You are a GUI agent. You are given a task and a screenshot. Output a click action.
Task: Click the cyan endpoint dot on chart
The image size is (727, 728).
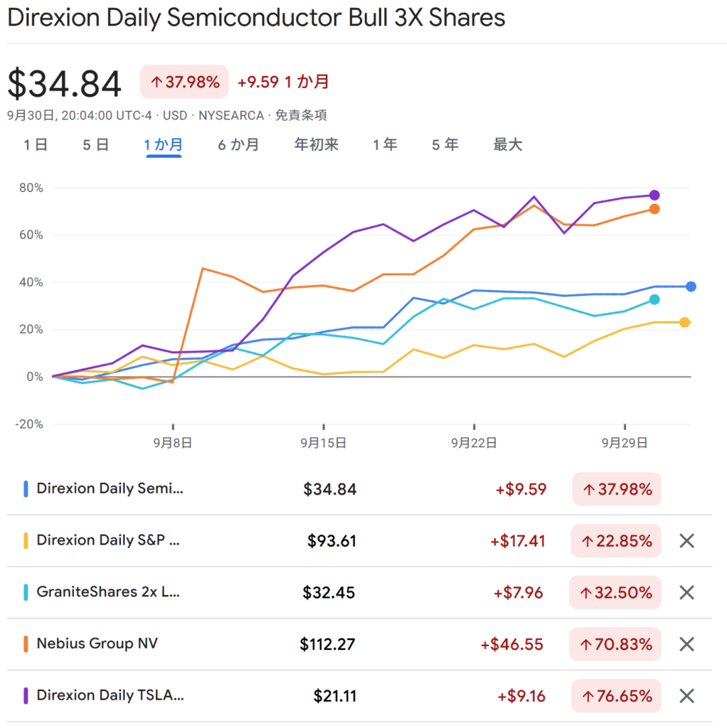(654, 300)
